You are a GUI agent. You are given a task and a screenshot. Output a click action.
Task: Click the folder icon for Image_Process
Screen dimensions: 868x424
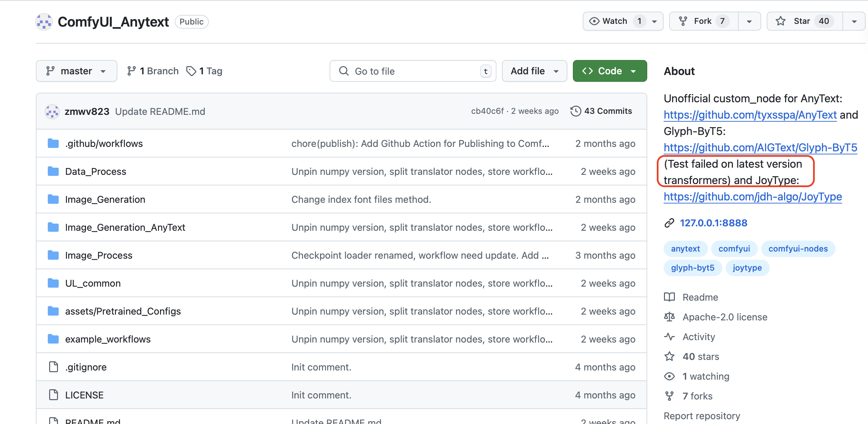(x=53, y=255)
